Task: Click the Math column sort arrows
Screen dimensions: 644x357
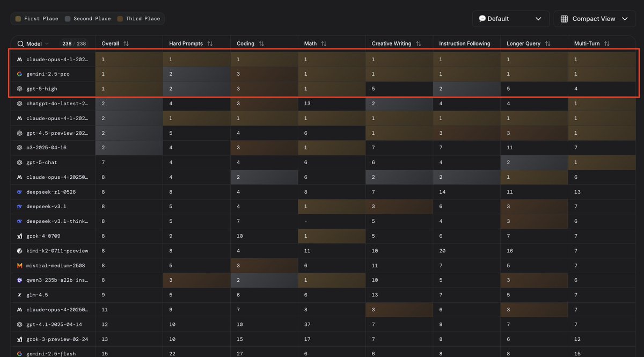Action: (x=324, y=43)
